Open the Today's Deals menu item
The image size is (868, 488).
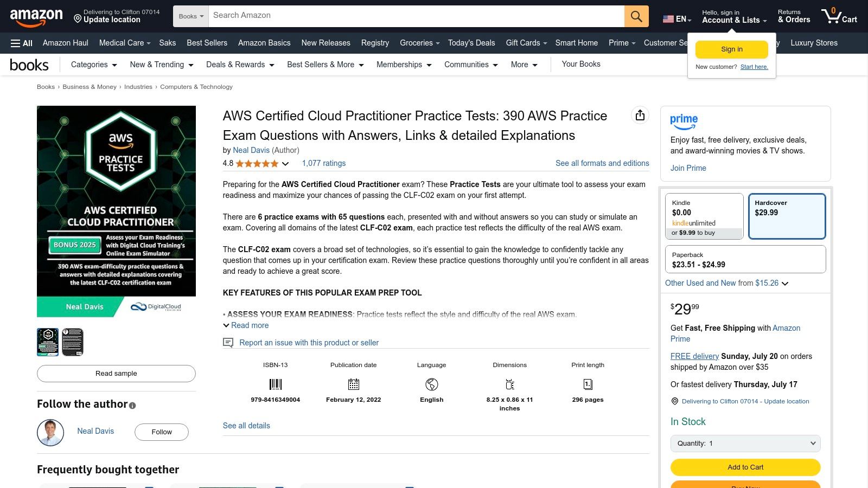(x=471, y=43)
